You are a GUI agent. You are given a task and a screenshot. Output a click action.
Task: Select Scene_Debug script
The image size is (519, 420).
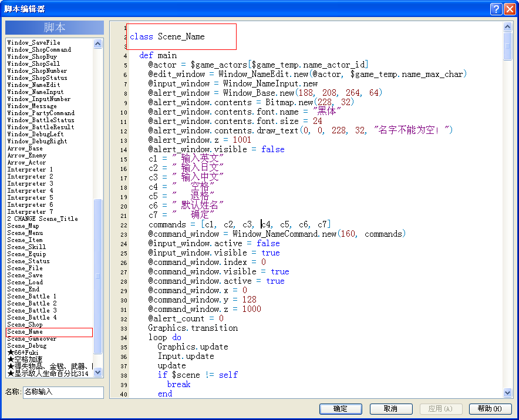click(x=27, y=346)
